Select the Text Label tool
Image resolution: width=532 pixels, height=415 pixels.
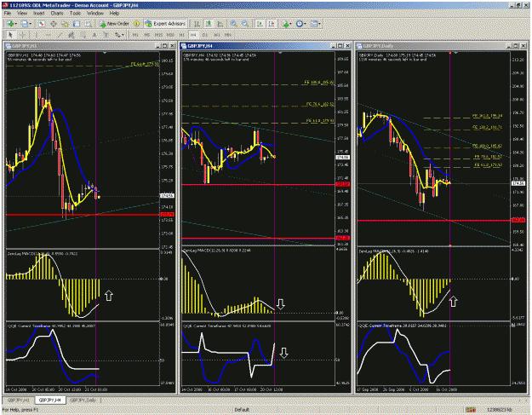click(x=106, y=35)
